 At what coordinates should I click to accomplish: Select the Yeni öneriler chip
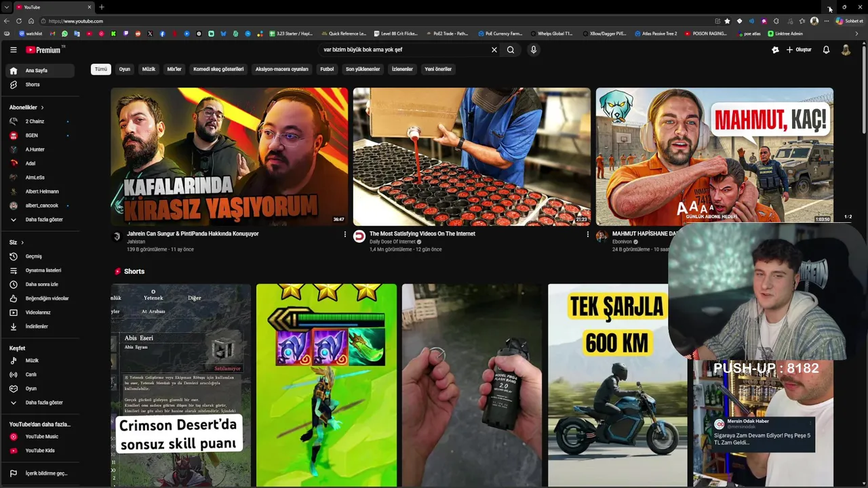point(438,69)
